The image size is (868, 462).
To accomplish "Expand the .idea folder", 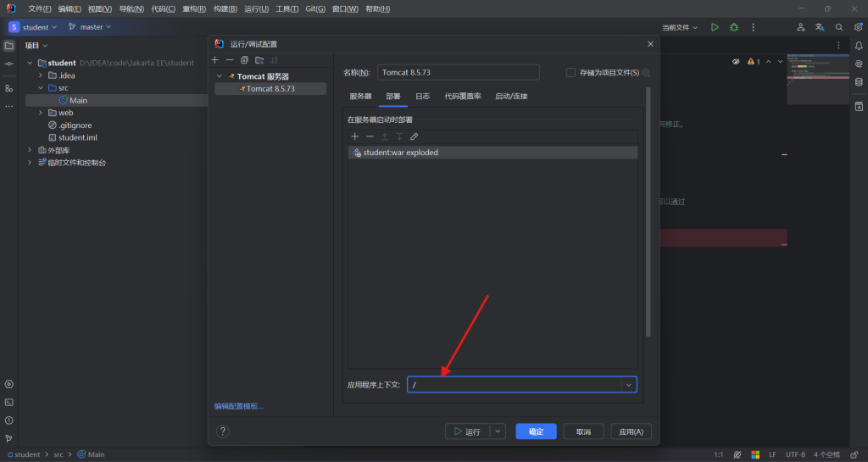I will pos(41,75).
